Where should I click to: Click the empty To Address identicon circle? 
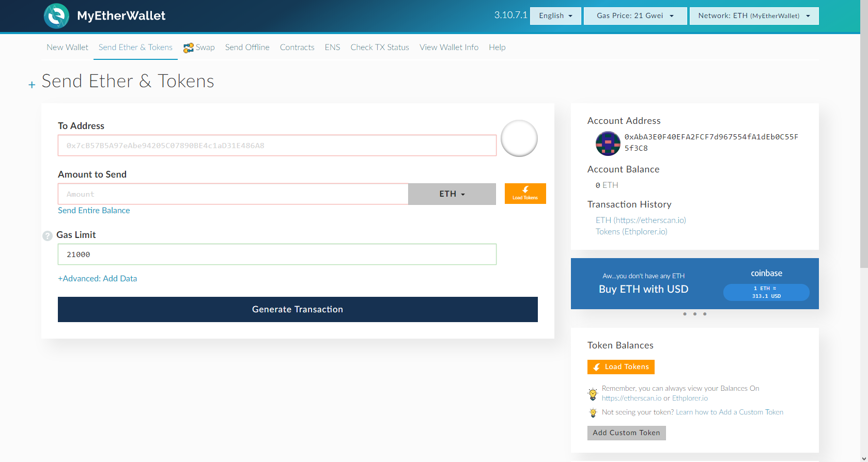[x=519, y=138]
